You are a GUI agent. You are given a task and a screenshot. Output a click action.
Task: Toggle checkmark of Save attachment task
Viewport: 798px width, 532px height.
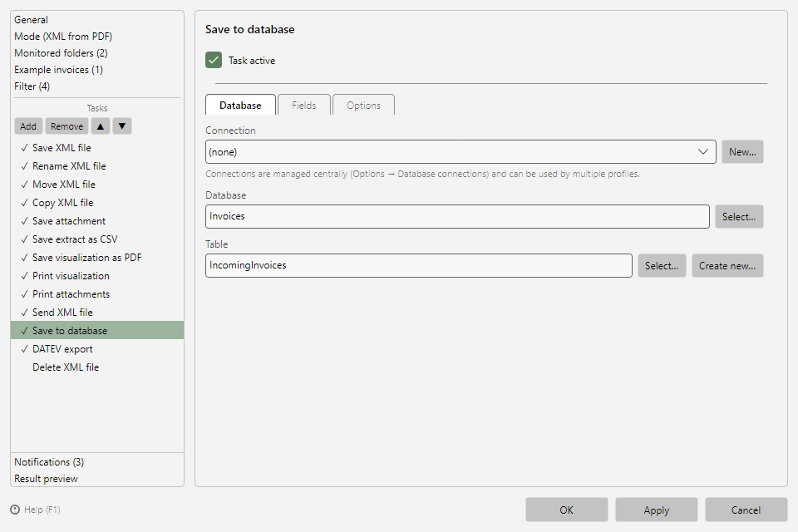point(24,221)
